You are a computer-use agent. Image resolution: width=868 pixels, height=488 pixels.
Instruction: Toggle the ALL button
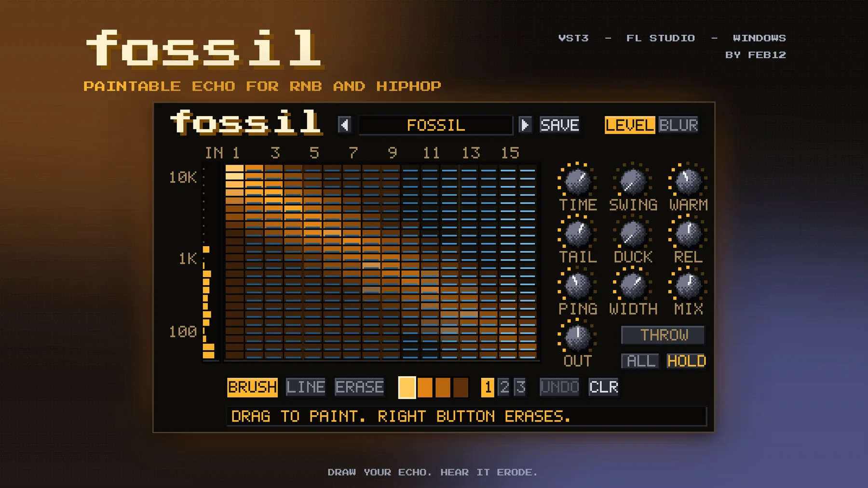click(640, 361)
